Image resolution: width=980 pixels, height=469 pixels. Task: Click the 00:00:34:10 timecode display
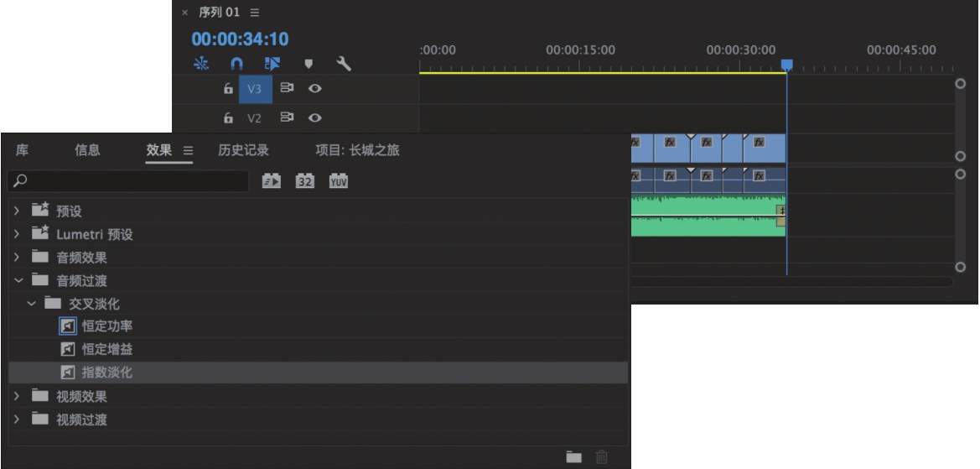[240, 39]
